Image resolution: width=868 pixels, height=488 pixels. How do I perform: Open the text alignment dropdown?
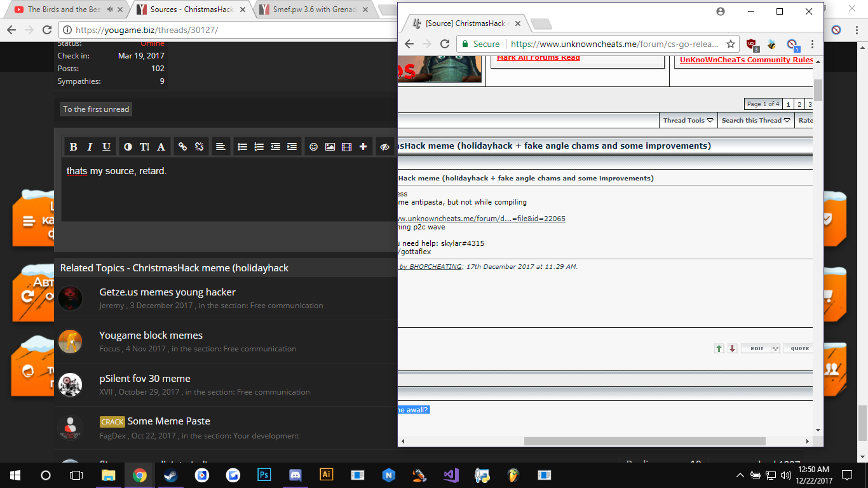pos(220,147)
